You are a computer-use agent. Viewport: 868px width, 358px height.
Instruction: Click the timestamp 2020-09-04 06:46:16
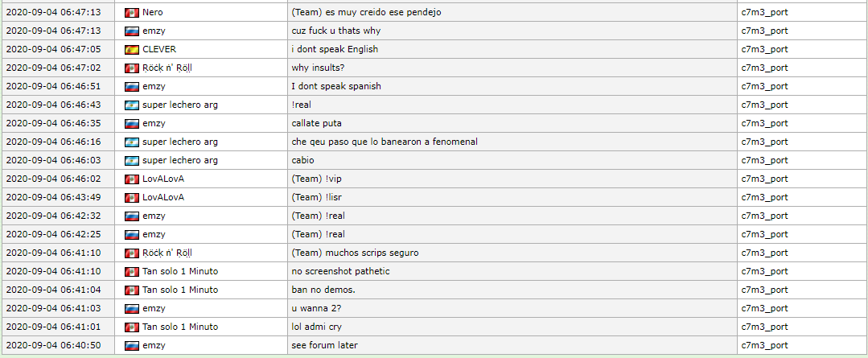pyautogui.click(x=53, y=142)
